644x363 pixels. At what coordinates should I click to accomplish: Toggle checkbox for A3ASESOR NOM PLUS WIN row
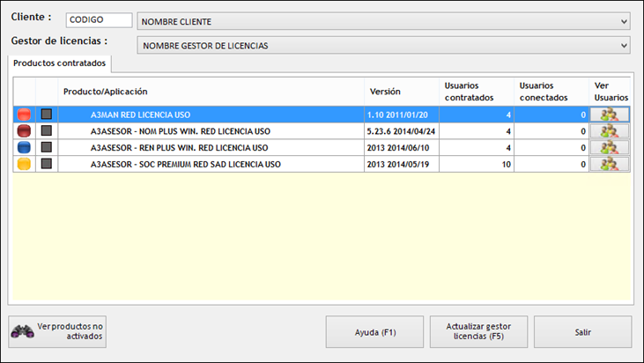point(47,130)
